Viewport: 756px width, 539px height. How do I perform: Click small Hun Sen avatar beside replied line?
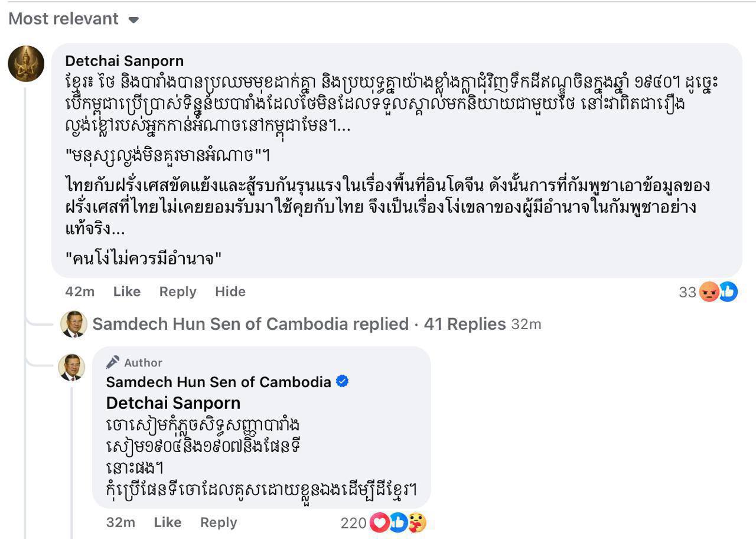tap(74, 324)
